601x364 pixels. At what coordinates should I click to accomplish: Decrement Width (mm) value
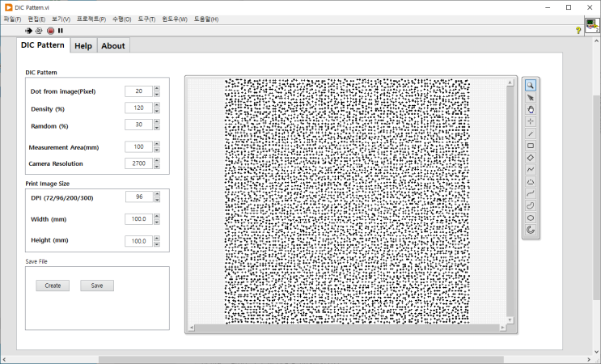pyautogui.click(x=157, y=222)
